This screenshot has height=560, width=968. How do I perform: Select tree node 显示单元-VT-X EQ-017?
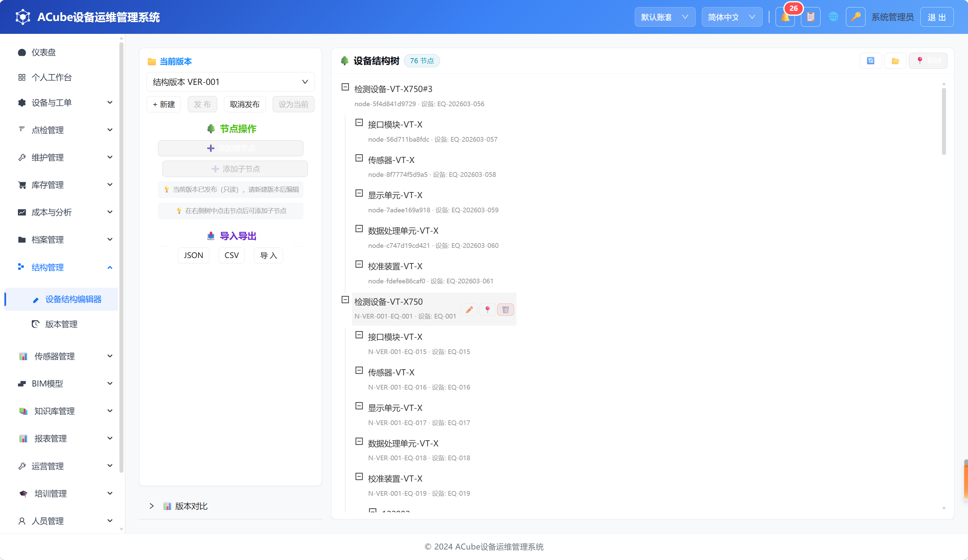click(419, 415)
